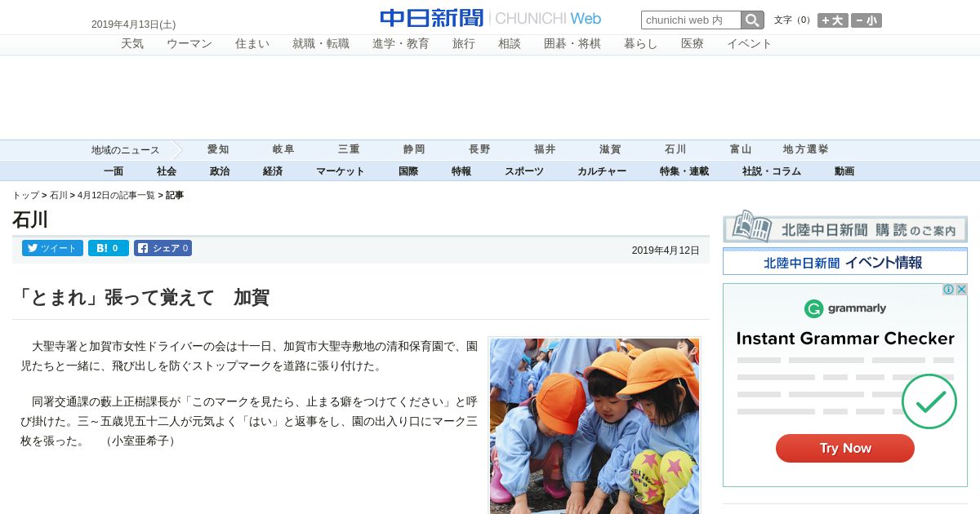The height and width of the screenshot is (514, 980).
Task: Go to 政治 news category
Action: (x=220, y=171)
